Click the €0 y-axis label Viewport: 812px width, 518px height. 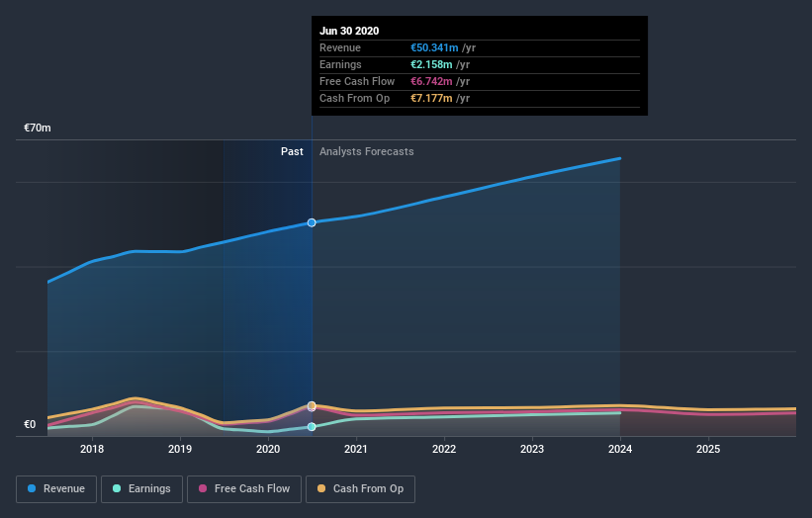pyautogui.click(x=30, y=424)
